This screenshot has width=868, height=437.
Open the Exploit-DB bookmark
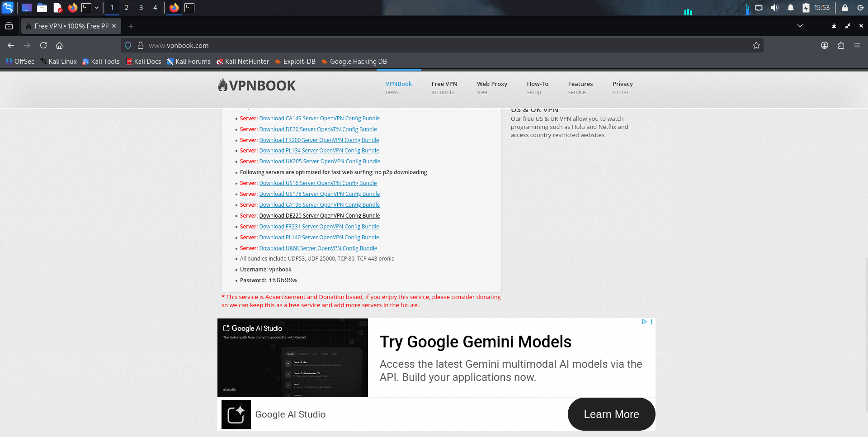coord(295,62)
